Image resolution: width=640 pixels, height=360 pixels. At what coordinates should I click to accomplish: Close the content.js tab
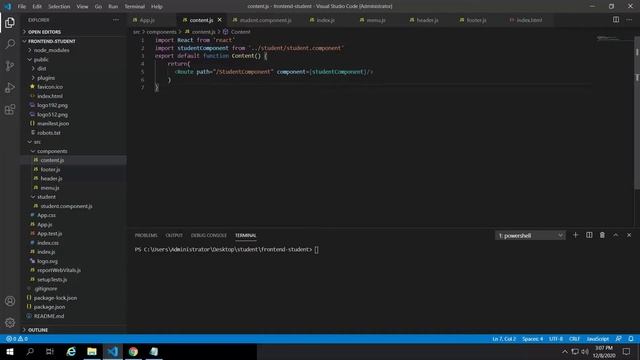(220, 20)
